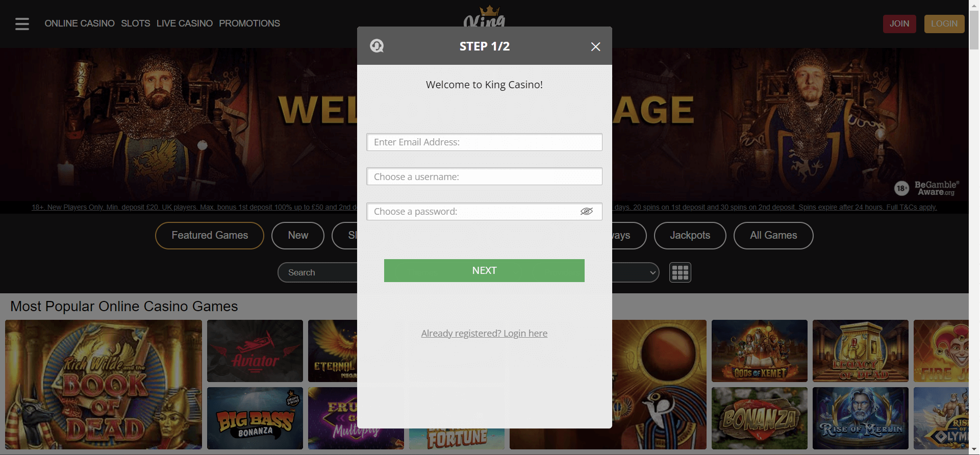Open the hamburger menu icon
980x455 pixels.
click(22, 23)
